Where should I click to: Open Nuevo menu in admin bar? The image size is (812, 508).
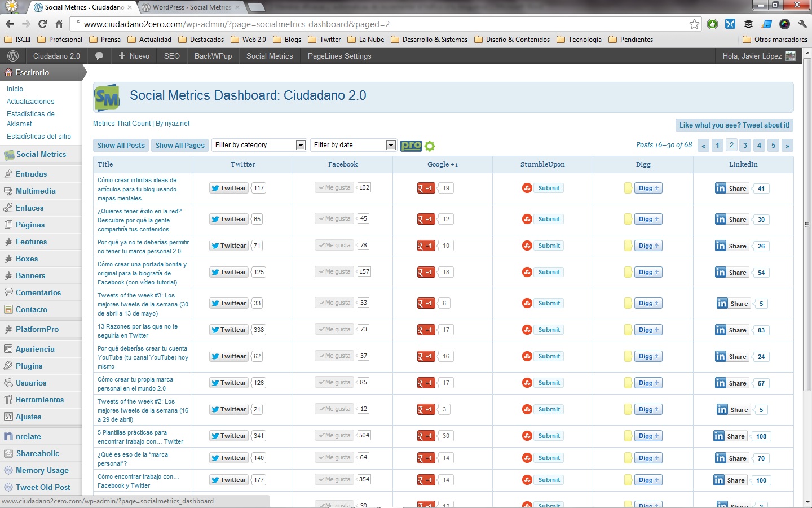point(134,56)
